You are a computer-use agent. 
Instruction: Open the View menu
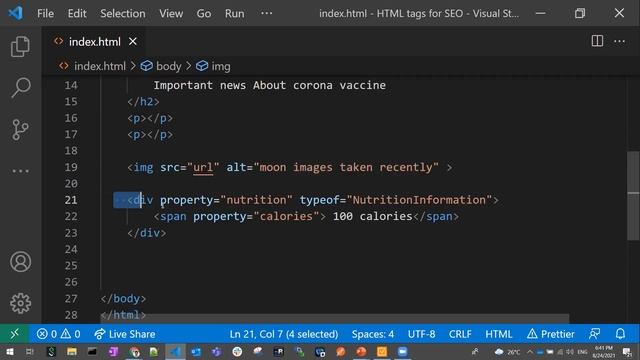(171, 13)
